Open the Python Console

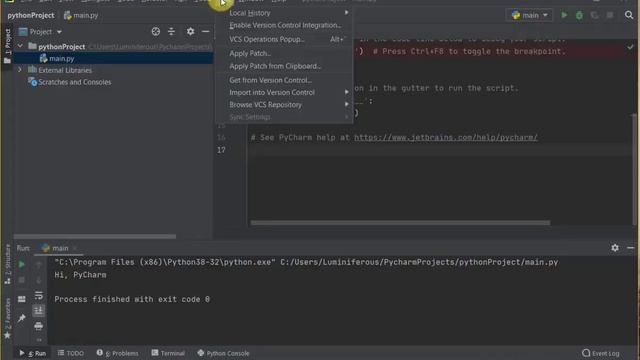223,353
